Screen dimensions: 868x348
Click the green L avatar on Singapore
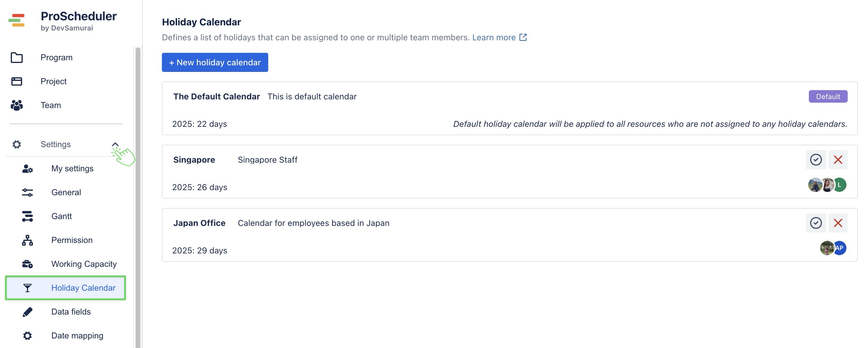tap(840, 185)
